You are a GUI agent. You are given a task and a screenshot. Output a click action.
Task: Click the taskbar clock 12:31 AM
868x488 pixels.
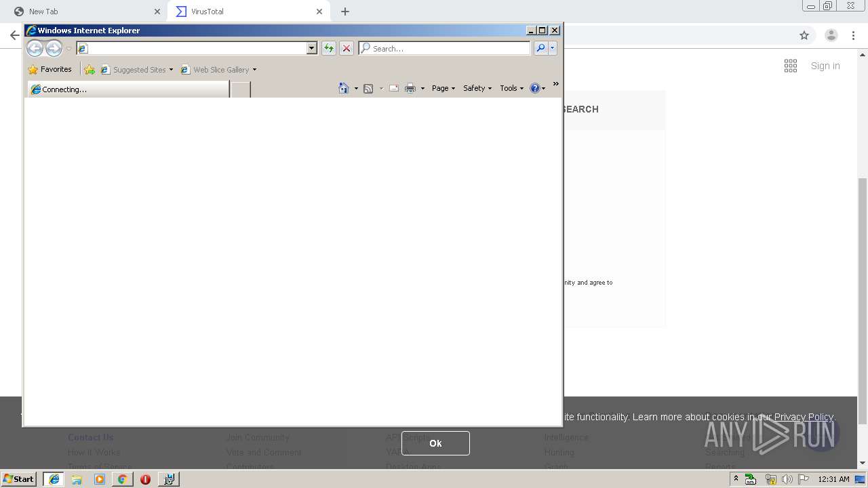pyautogui.click(x=833, y=479)
